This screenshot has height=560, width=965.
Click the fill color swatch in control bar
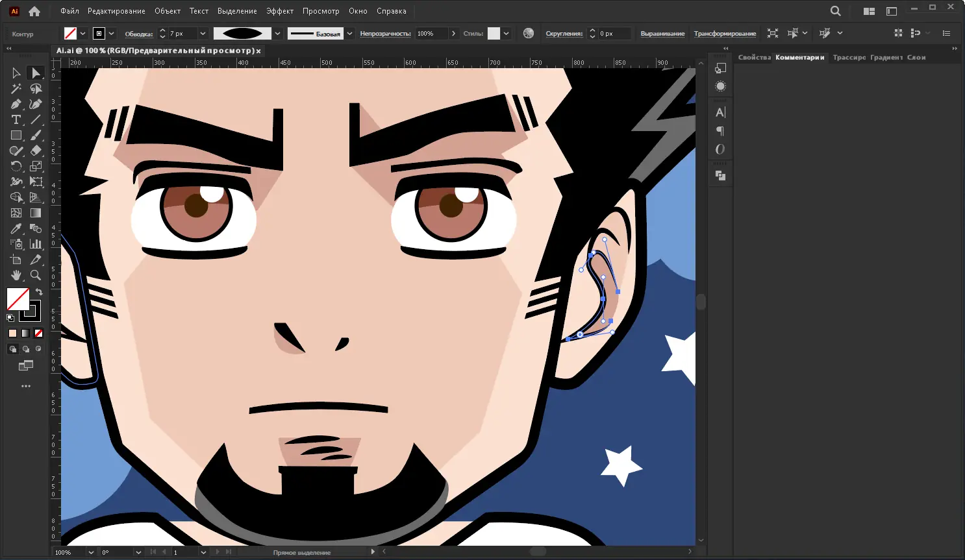pos(70,34)
